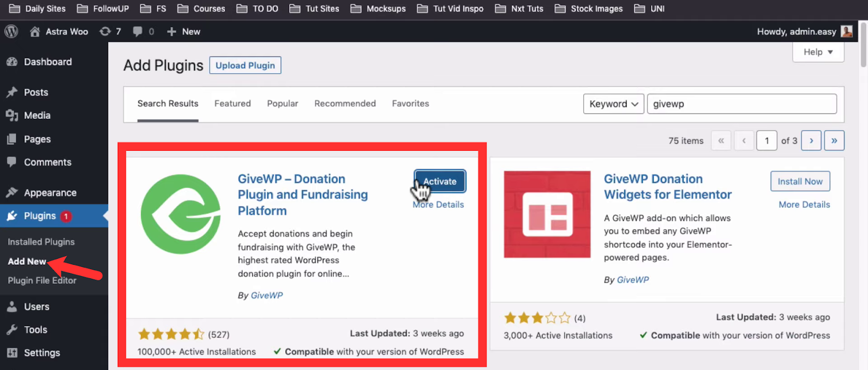Open GiveWP Donation Widgets for Elementor title
This screenshot has height=370, width=868.
click(668, 187)
